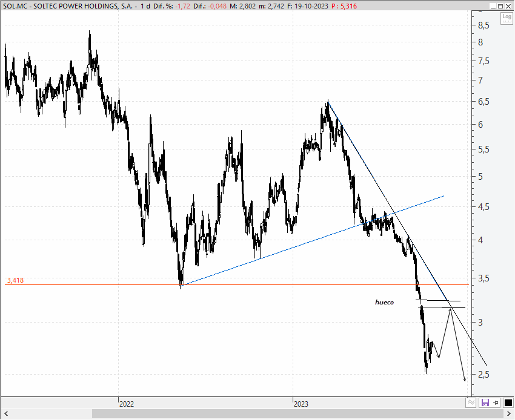The width and height of the screenshot is (515, 420).
Task: Toggle the Log scale button
Action: 507,18
